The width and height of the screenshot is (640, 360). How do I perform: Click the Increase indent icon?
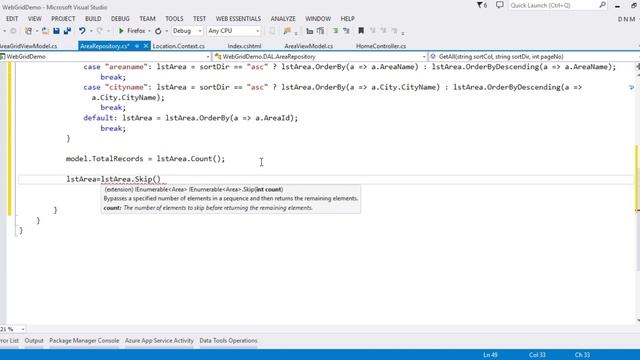[x=320, y=31]
